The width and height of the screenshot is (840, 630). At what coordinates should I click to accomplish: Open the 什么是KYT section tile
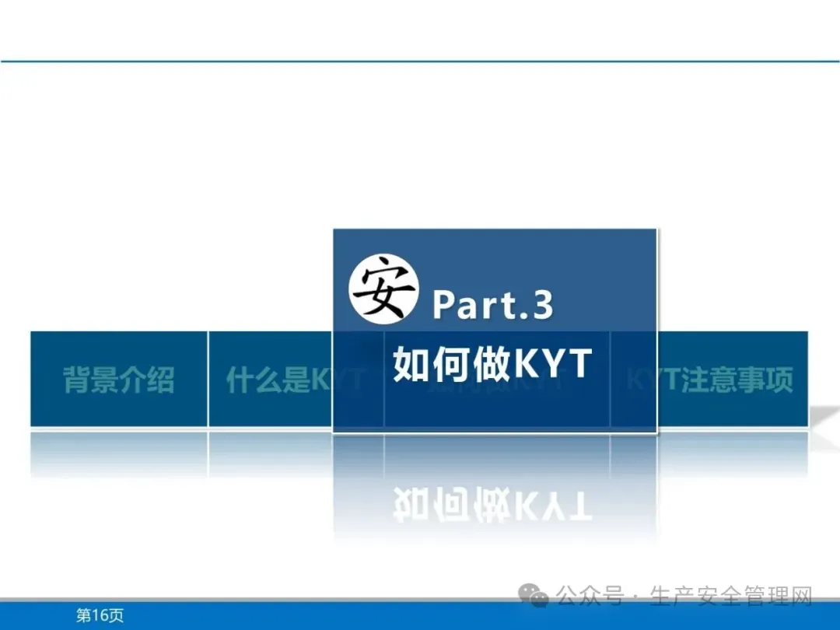271,380
